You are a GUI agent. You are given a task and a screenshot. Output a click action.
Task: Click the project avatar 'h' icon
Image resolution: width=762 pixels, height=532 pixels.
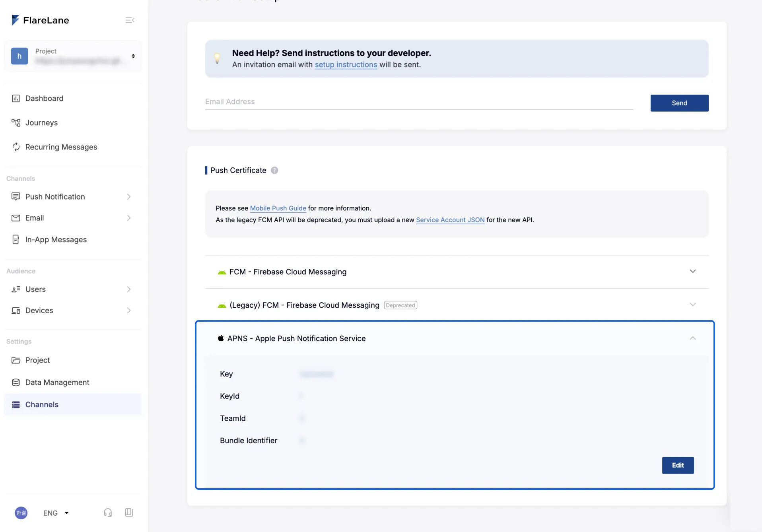coord(19,56)
